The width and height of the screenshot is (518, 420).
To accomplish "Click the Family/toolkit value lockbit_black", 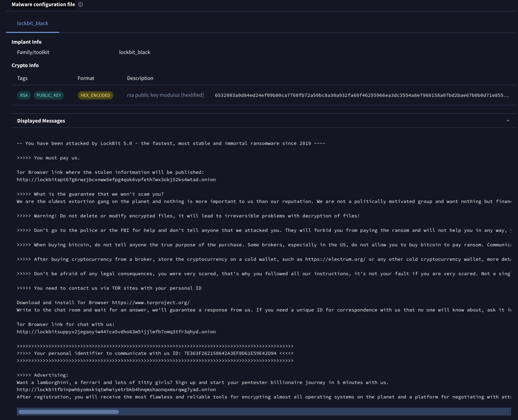I will [x=135, y=52].
